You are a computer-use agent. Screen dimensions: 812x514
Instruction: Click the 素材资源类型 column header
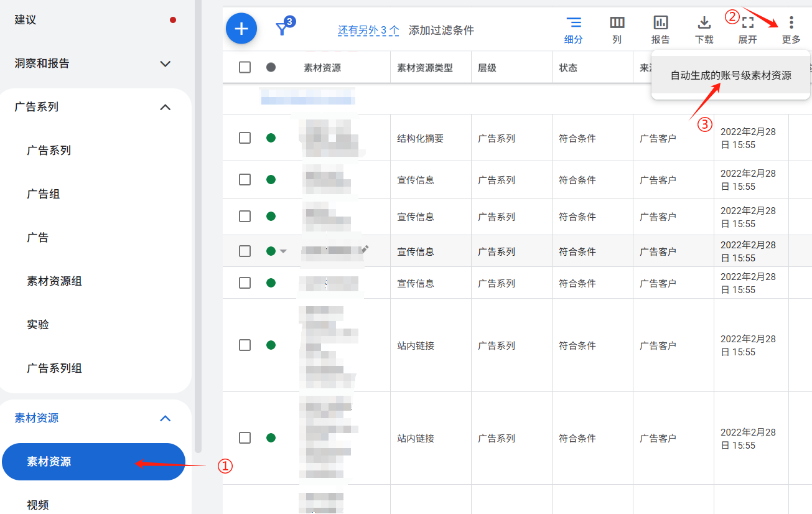[x=425, y=68]
